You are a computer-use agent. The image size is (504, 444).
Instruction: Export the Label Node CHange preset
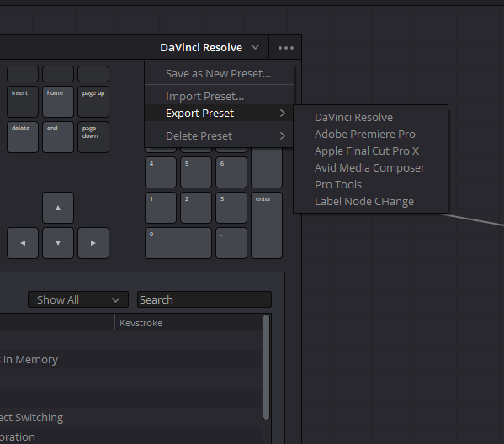370,202
